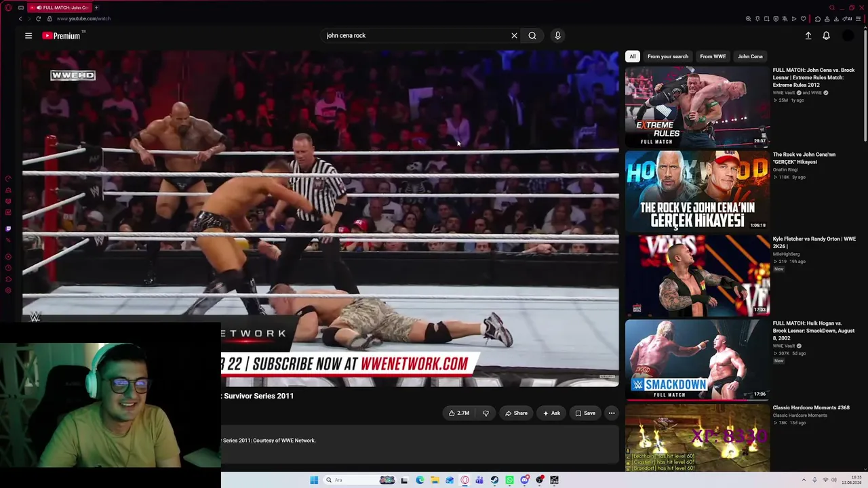Go back in browser history

pos(20,19)
